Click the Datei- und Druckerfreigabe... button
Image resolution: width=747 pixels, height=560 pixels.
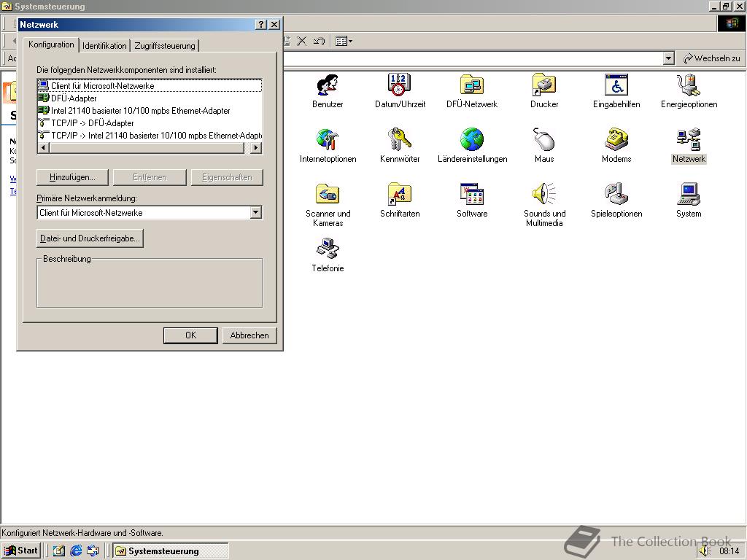click(90, 238)
